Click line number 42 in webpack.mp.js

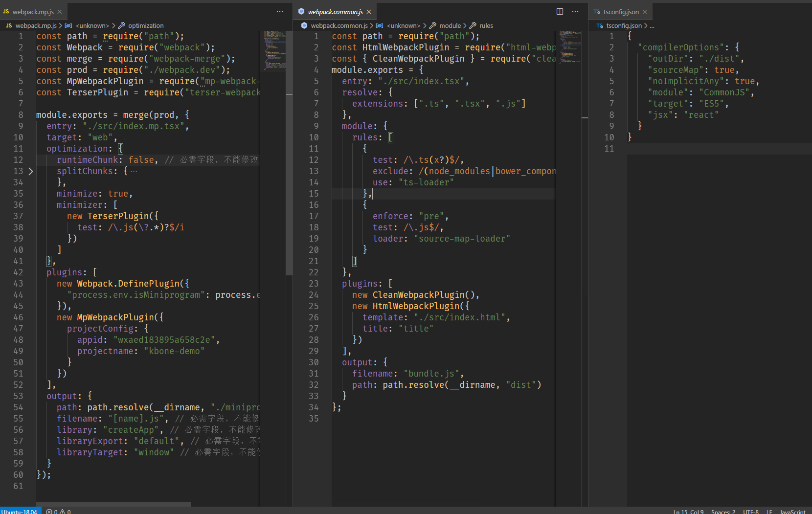coord(18,272)
